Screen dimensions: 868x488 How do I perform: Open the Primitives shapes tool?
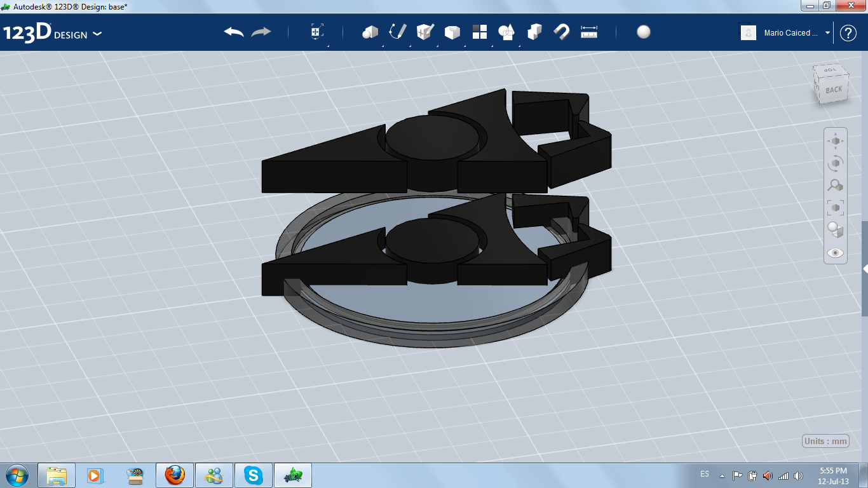click(370, 32)
